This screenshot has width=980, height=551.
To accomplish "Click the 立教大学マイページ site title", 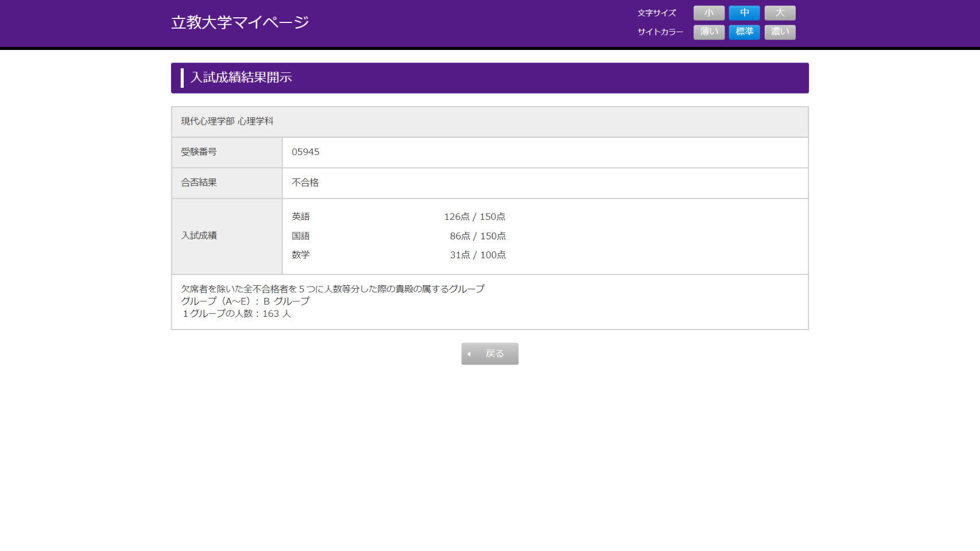I will click(240, 22).
